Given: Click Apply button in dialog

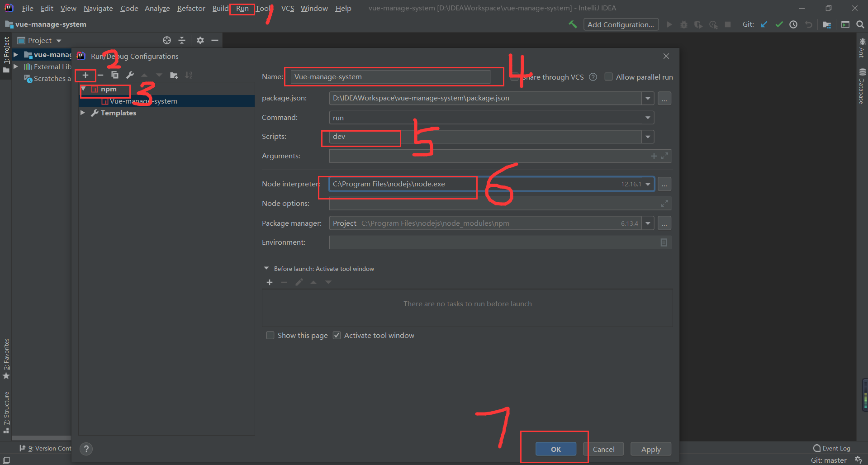Looking at the screenshot, I should (650, 449).
